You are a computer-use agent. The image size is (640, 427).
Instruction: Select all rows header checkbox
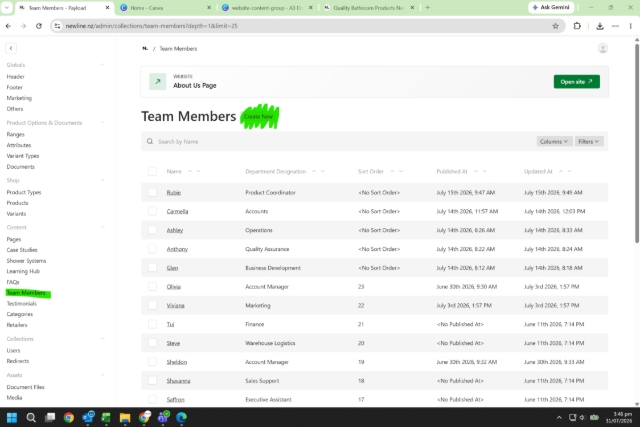pyautogui.click(x=152, y=171)
